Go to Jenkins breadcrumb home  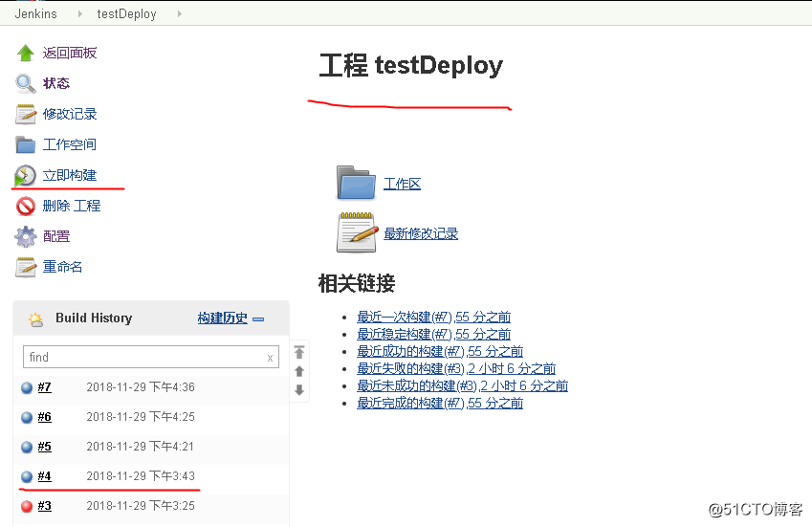pos(35,14)
